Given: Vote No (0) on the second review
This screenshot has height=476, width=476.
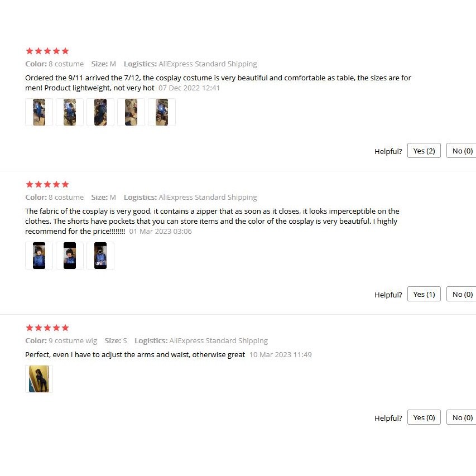Looking at the screenshot, I should coord(461,294).
